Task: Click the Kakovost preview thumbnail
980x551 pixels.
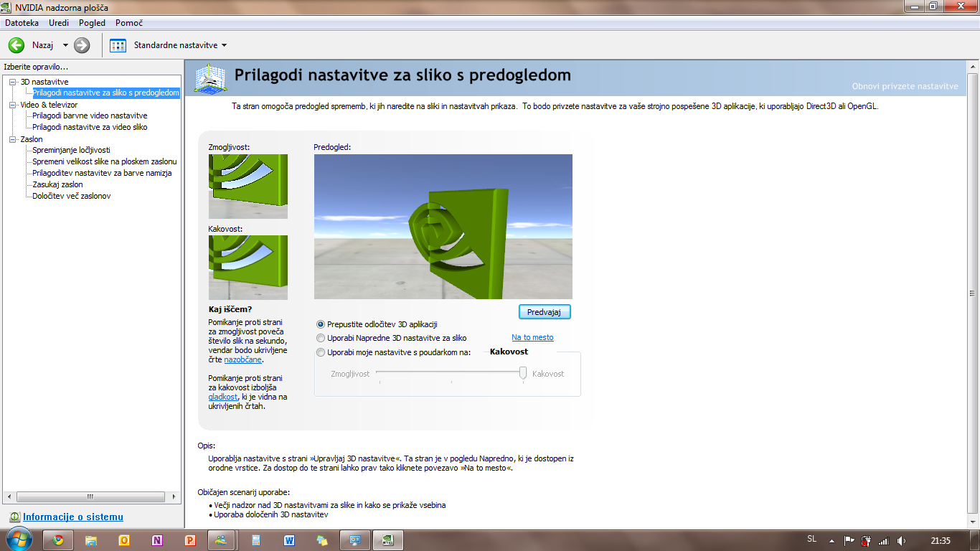Action: 248,268
